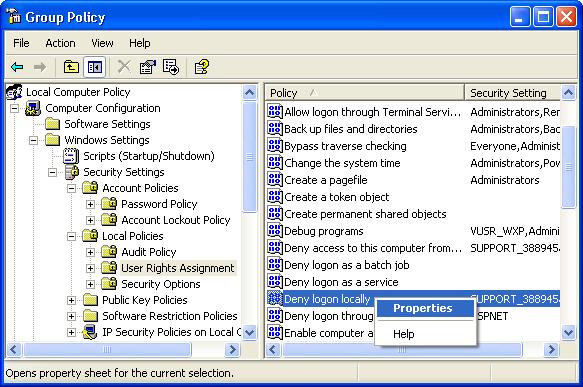The height and width of the screenshot is (387, 583).
Task: Click the Create a pagefile policy icon
Action: [275, 180]
